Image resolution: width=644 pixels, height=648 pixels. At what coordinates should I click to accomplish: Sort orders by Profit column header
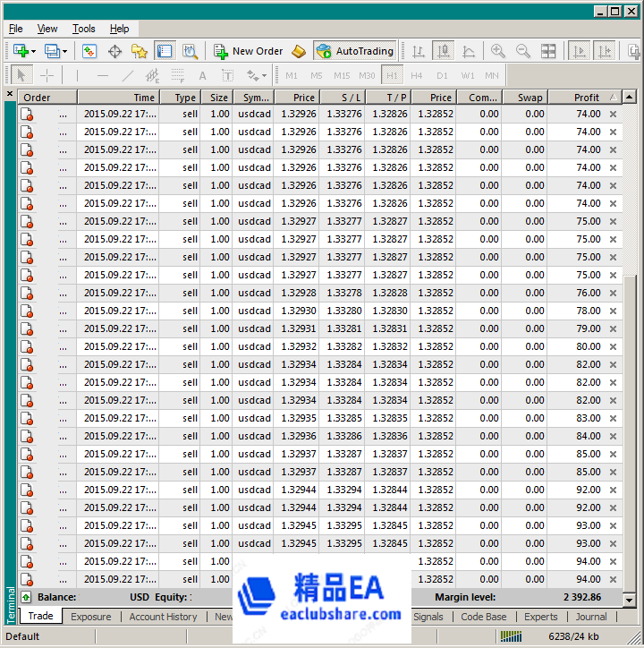(x=585, y=98)
